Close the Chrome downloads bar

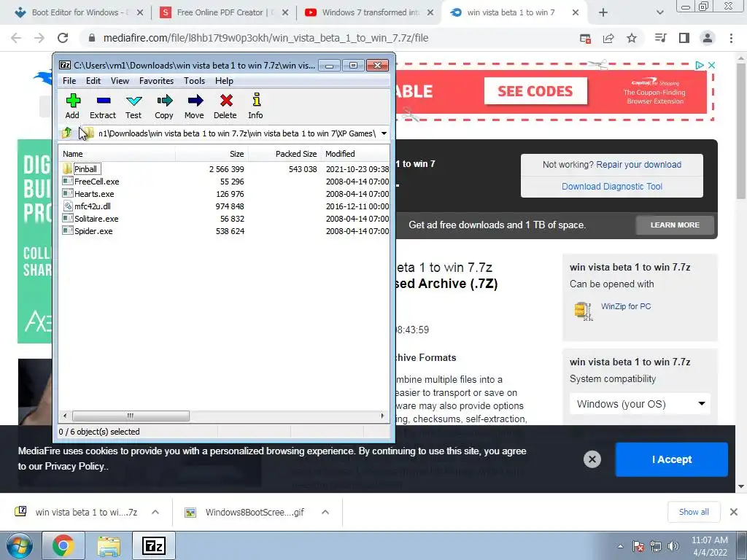pos(734,512)
